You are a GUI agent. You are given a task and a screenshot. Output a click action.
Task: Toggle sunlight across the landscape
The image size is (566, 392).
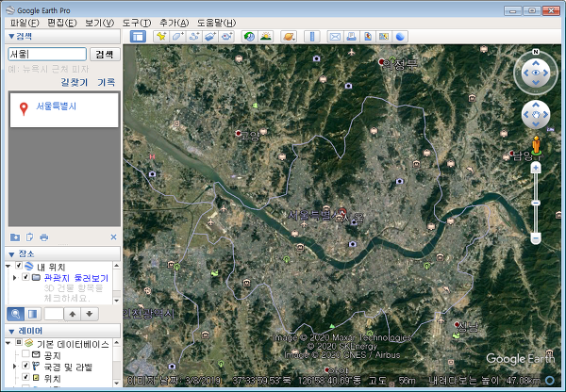[266, 37]
